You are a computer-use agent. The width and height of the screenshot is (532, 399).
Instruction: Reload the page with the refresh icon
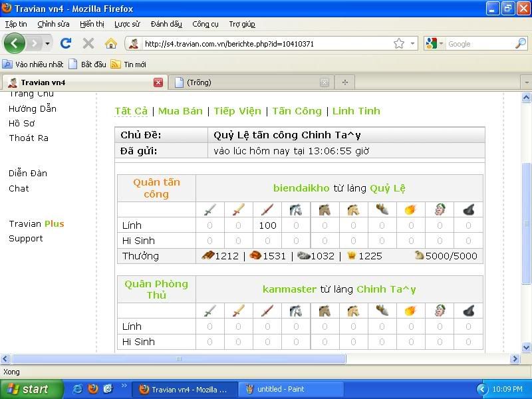[66, 43]
